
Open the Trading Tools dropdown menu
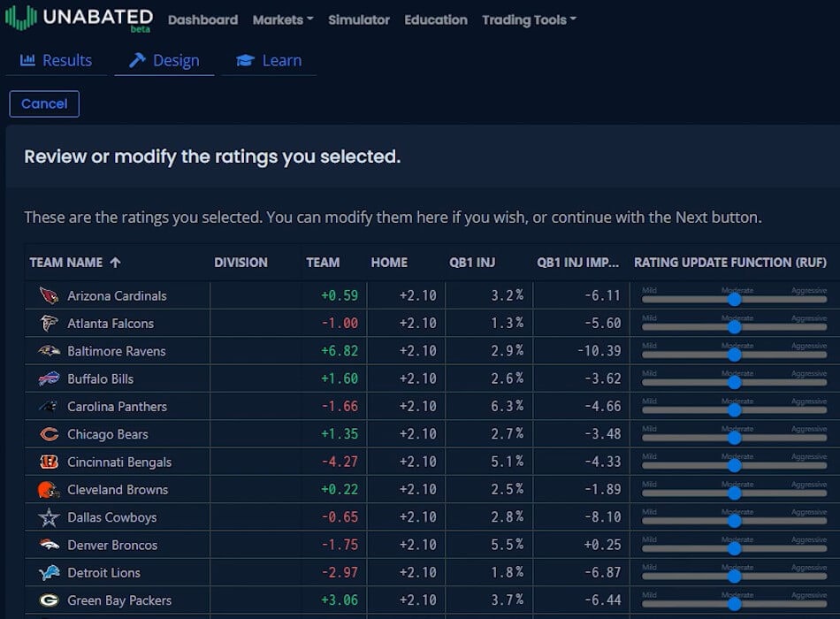(x=529, y=19)
